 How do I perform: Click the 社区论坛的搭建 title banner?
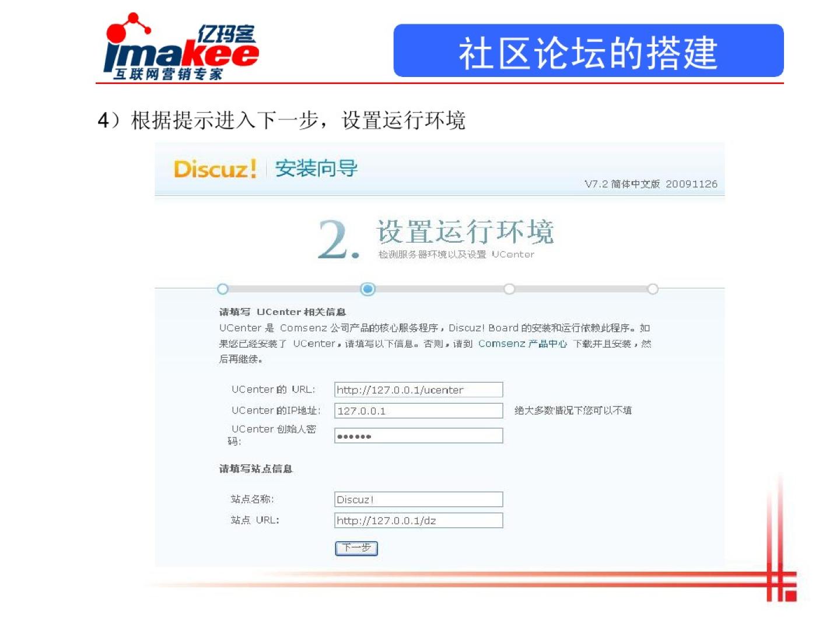(588, 51)
